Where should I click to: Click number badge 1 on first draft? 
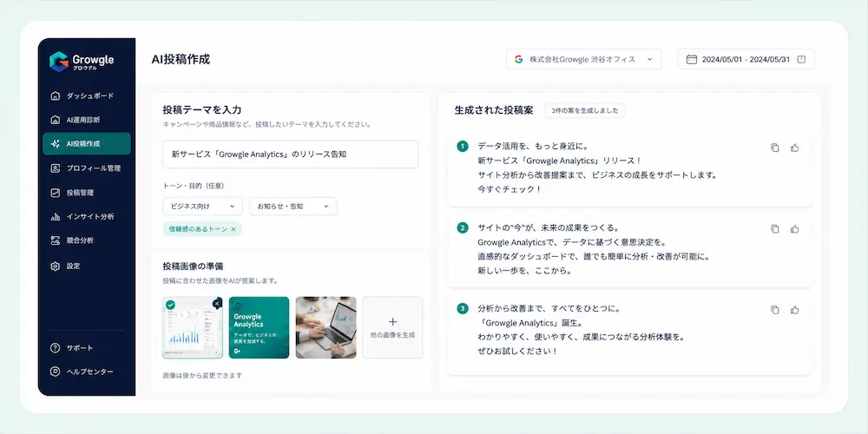[463, 147]
